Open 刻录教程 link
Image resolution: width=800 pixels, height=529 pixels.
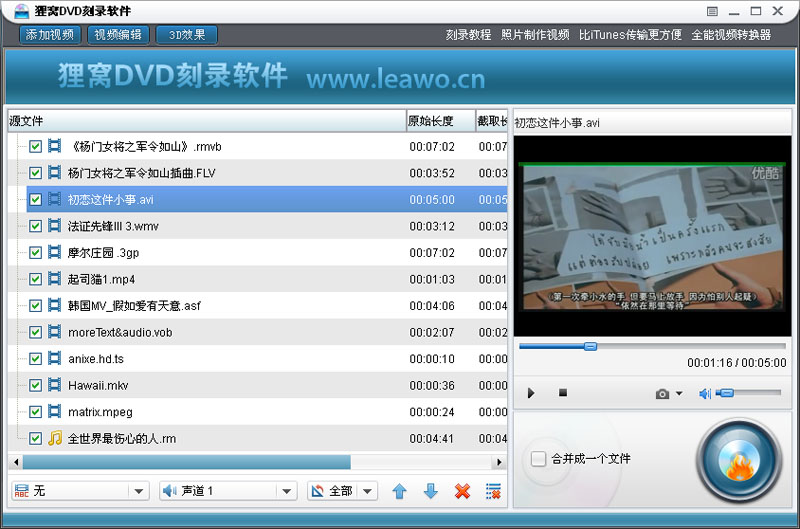point(468,35)
